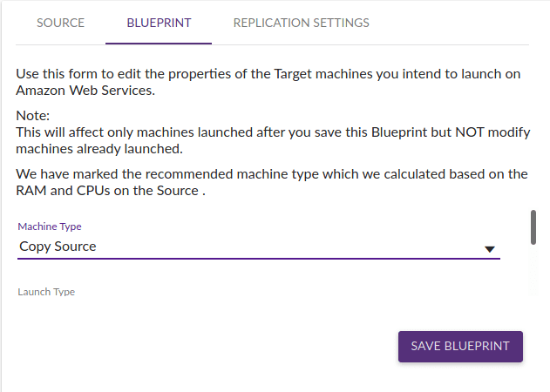Expand the Machine Type dropdown arrow
The width and height of the screenshot is (550, 392).
tap(489, 248)
